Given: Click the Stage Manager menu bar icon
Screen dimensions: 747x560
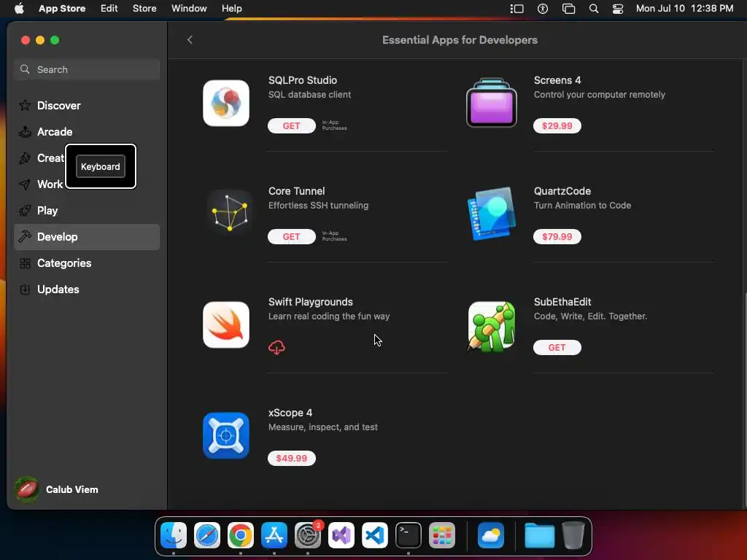Looking at the screenshot, I should pos(517,9).
